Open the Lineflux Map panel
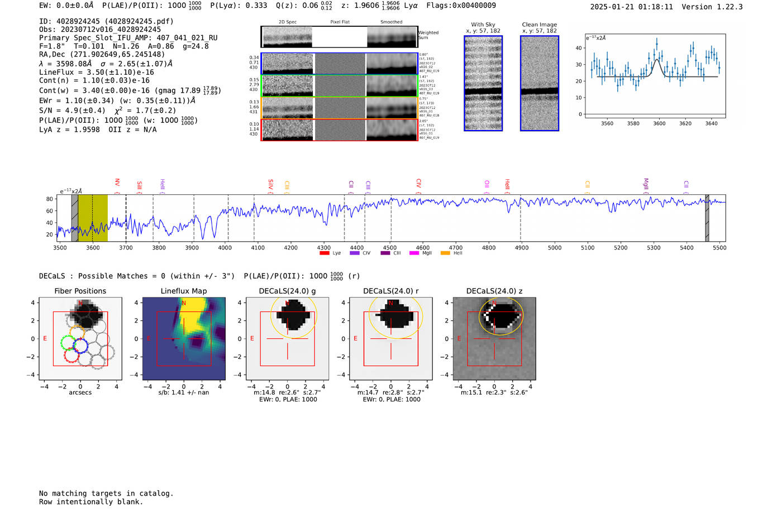Image resolution: width=782 pixels, height=532 pixels. pyautogui.click(x=184, y=339)
